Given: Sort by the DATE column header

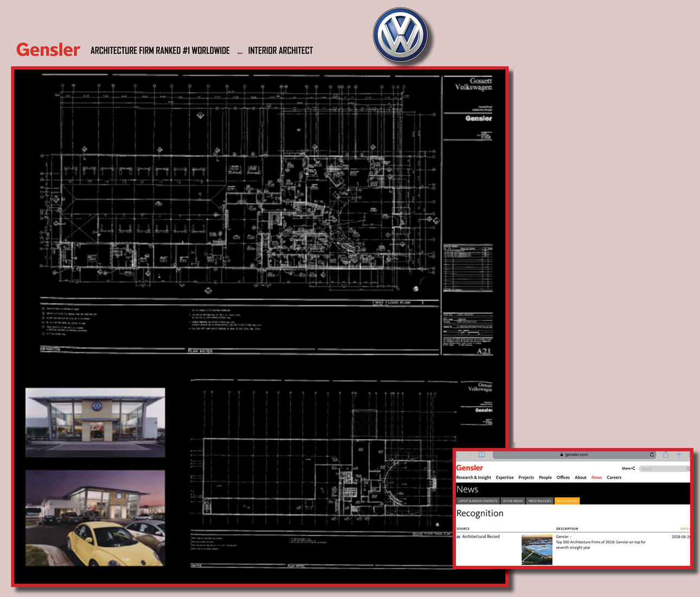Looking at the screenshot, I should (685, 529).
